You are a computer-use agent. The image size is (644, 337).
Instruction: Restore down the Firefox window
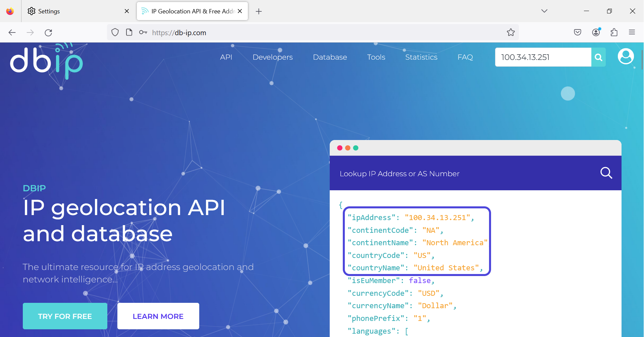coord(609,11)
